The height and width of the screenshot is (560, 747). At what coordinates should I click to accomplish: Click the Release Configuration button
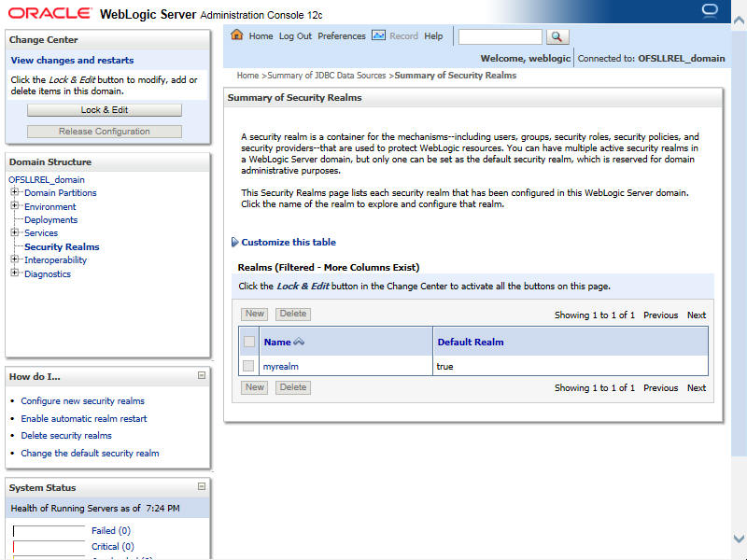point(105,132)
